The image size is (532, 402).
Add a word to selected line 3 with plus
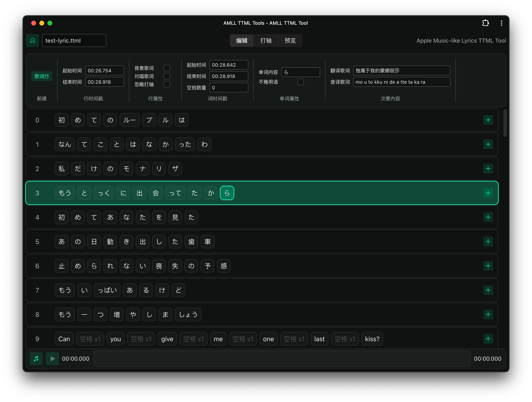point(488,193)
